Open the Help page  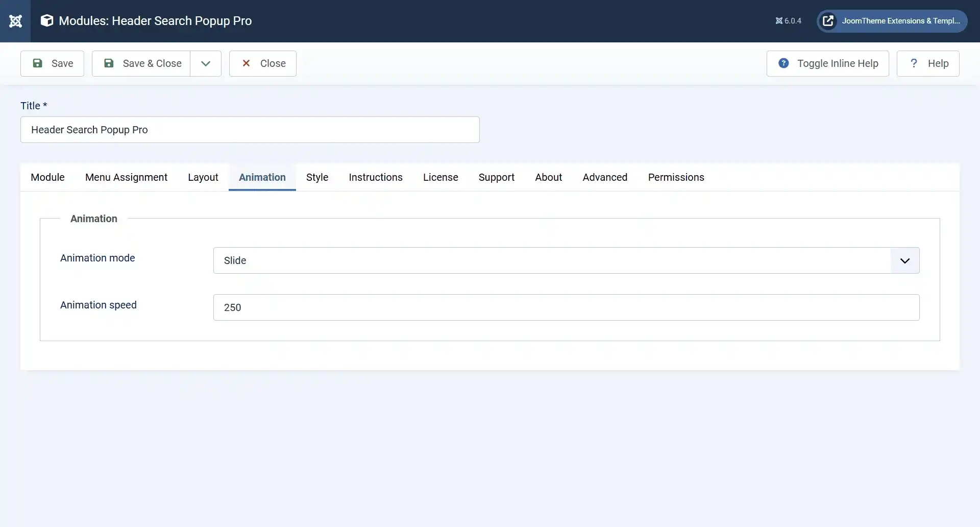tap(927, 63)
